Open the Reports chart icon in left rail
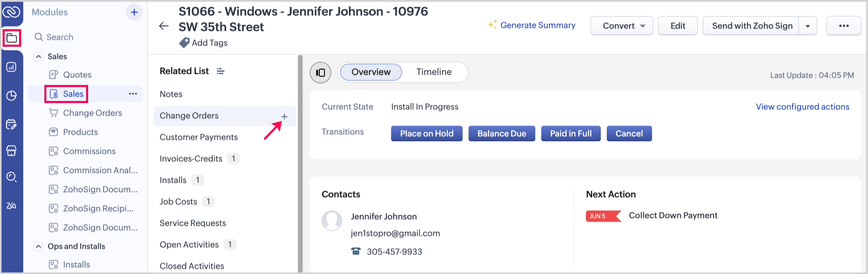The width and height of the screenshot is (868, 274). (x=11, y=67)
